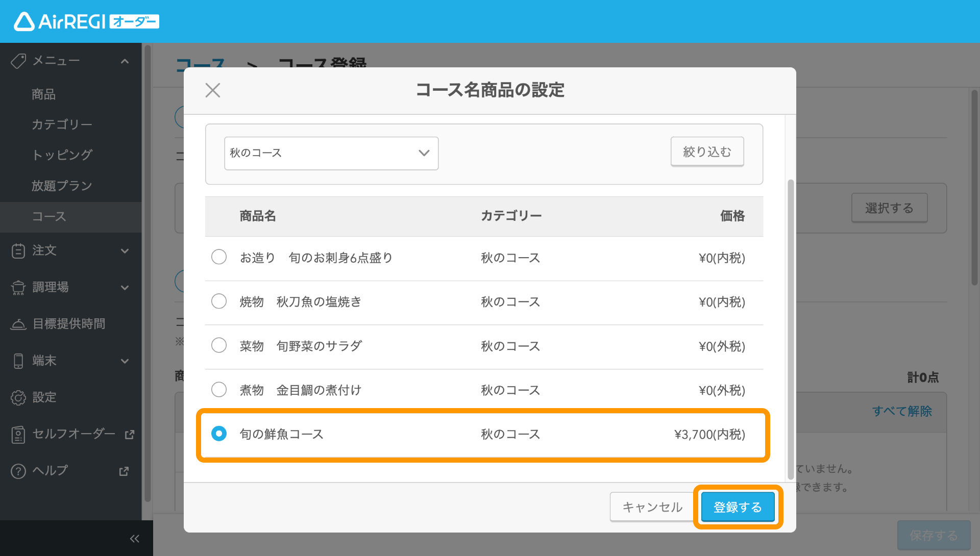Click the 調理場 pot icon

coord(18,287)
